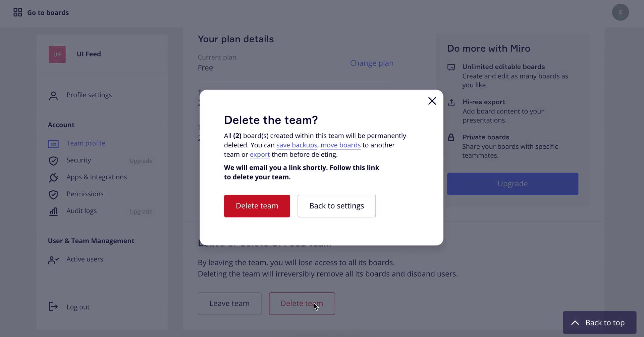
Task: Open the move boards link
Action: pyautogui.click(x=340, y=145)
